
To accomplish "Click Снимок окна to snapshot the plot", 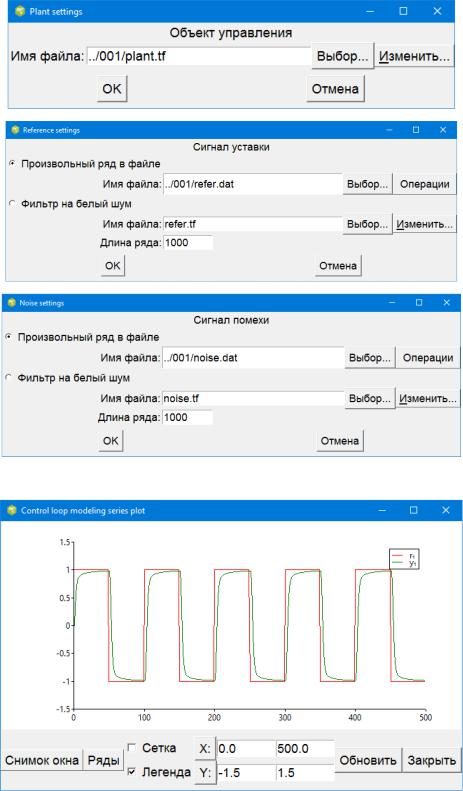I will click(x=41, y=760).
